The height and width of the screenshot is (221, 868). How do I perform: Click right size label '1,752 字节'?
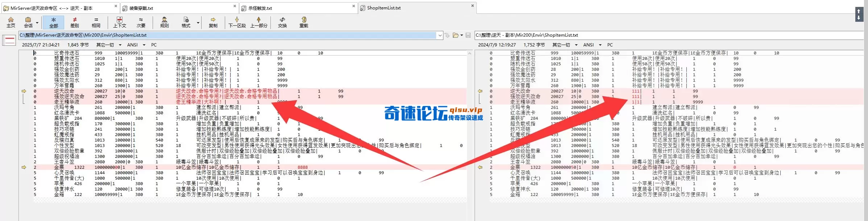pos(534,45)
